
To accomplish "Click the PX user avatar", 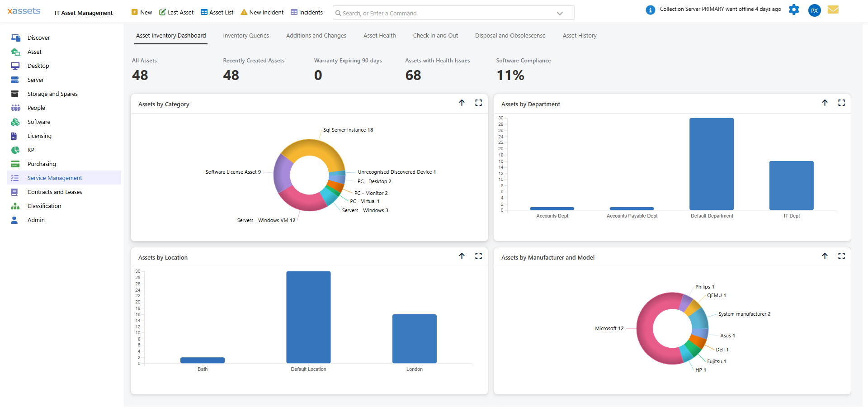I will pyautogui.click(x=814, y=10).
